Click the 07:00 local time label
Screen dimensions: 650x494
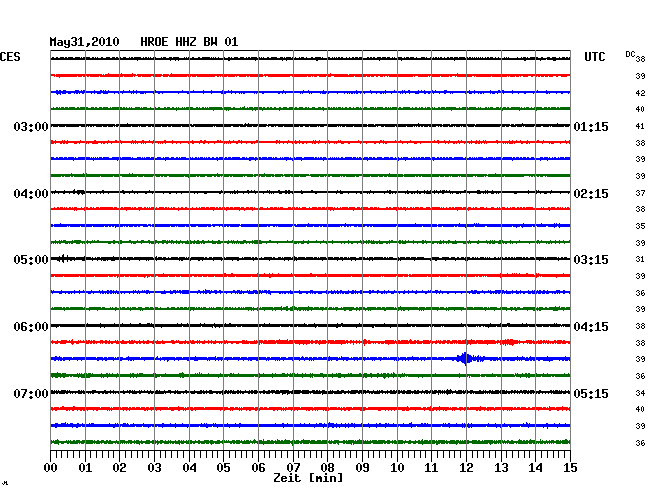point(31,393)
